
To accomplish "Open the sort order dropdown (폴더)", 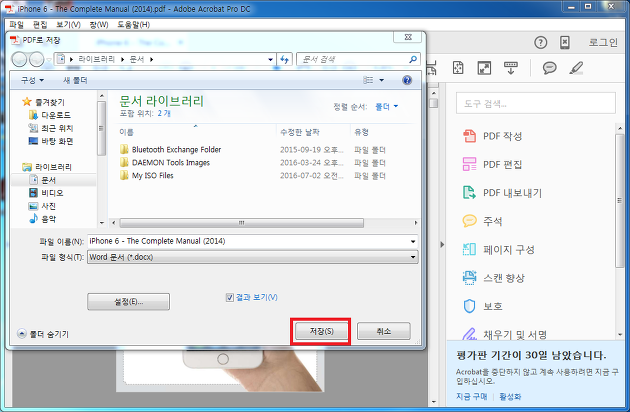I will [x=387, y=107].
